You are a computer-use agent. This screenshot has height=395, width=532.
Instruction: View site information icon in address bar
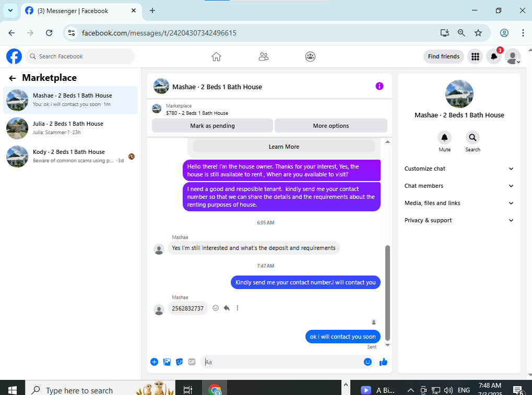point(71,33)
